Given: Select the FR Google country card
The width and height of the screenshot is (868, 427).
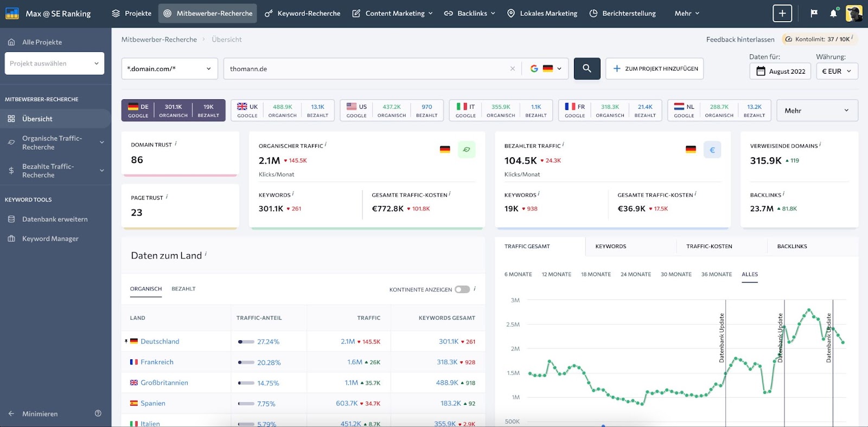Looking at the screenshot, I should click(610, 110).
